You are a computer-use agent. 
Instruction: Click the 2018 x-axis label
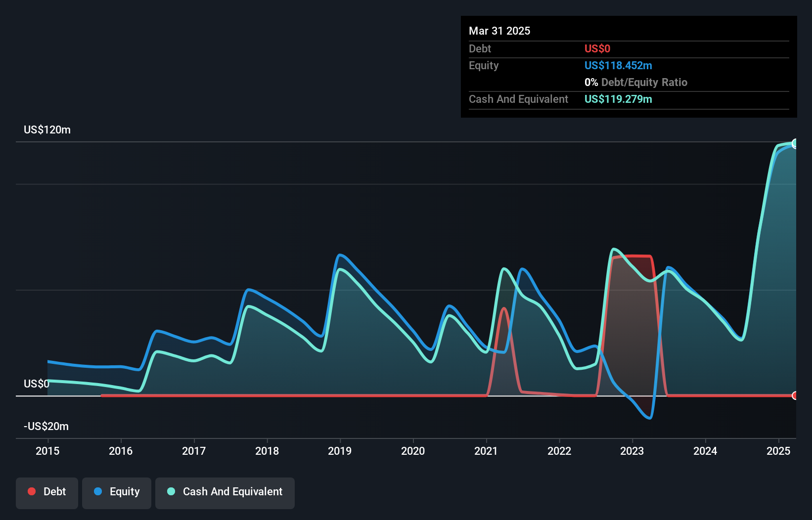[267, 451]
